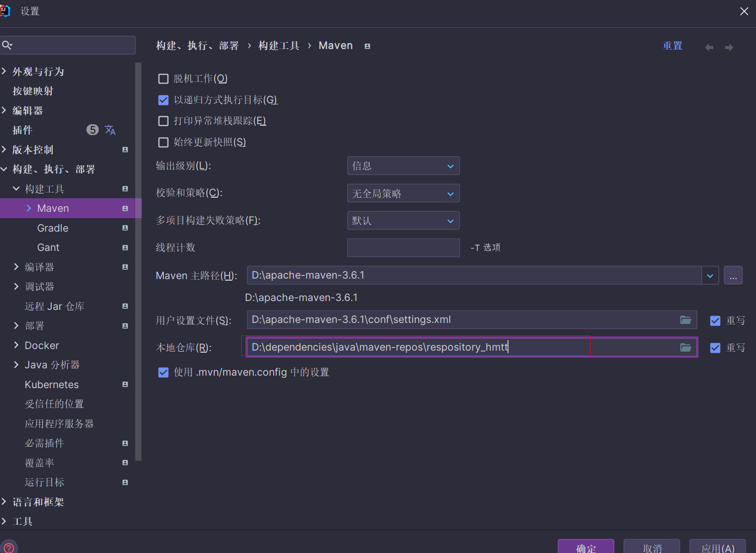Enable the 脱机工作 checkbox
The image size is (756, 553).
point(163,79)
